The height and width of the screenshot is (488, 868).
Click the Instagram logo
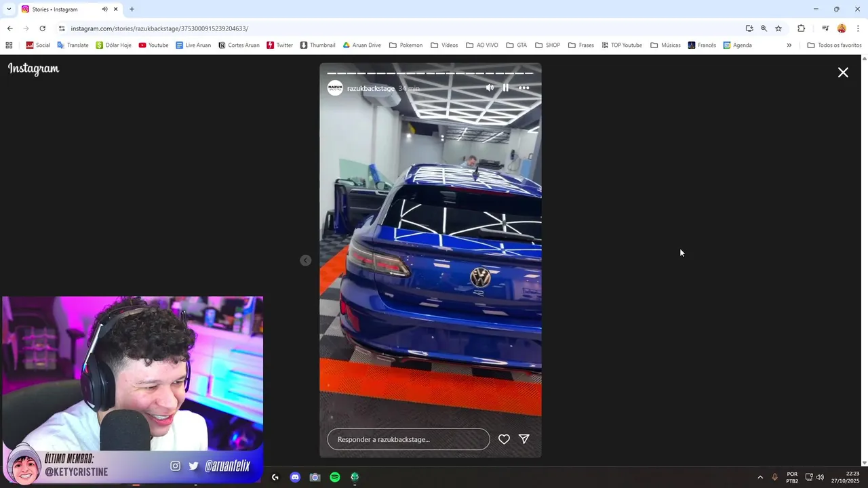33,68
